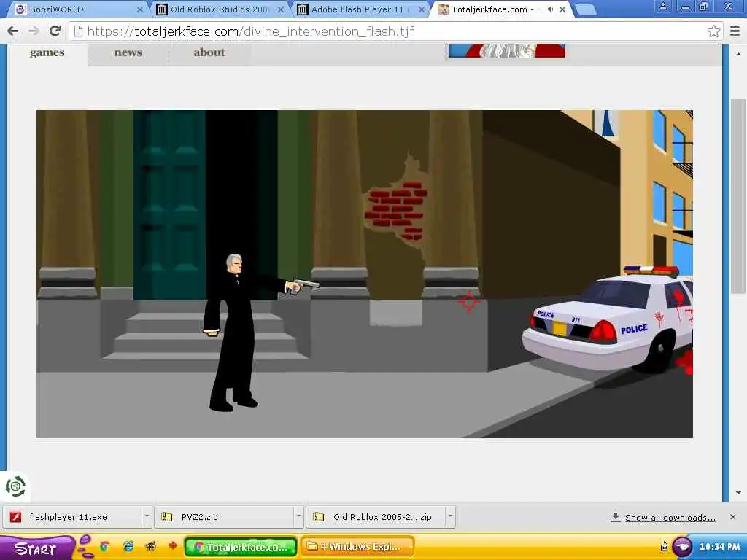The image size is (747, 560).
Task: Click the exposed red bricks on the wall
Action: click(x=396, y=209)
